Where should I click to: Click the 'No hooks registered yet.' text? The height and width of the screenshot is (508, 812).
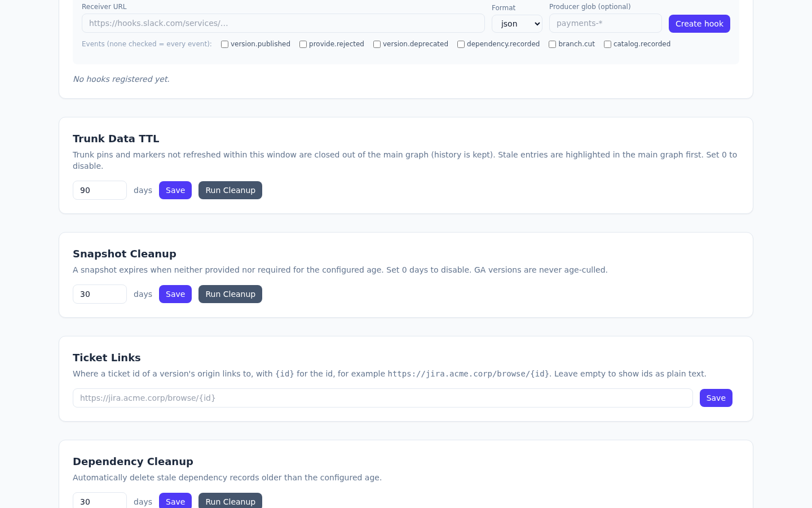121,79
